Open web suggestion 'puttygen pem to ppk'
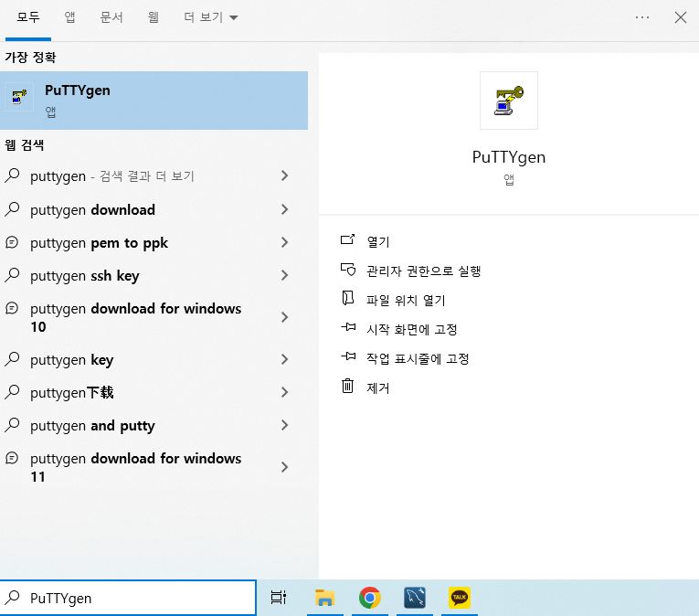The image size is (699, 616). [x=154, y=243]
